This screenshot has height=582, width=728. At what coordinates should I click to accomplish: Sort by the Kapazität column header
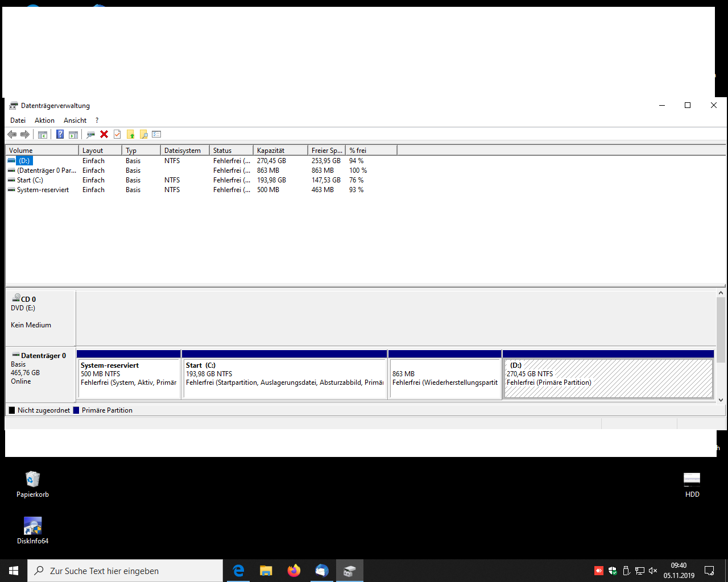coord(280,151)
